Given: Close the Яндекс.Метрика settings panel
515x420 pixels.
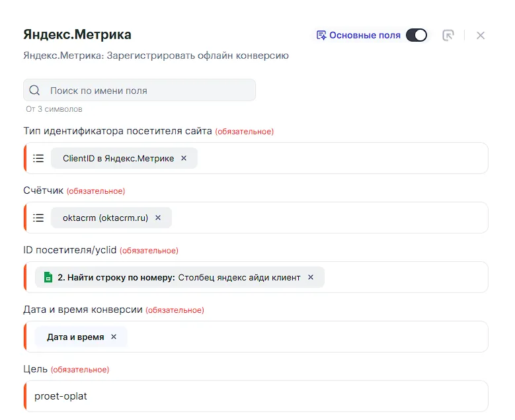Looking at the screenshot, I should (x=481, y=35).
